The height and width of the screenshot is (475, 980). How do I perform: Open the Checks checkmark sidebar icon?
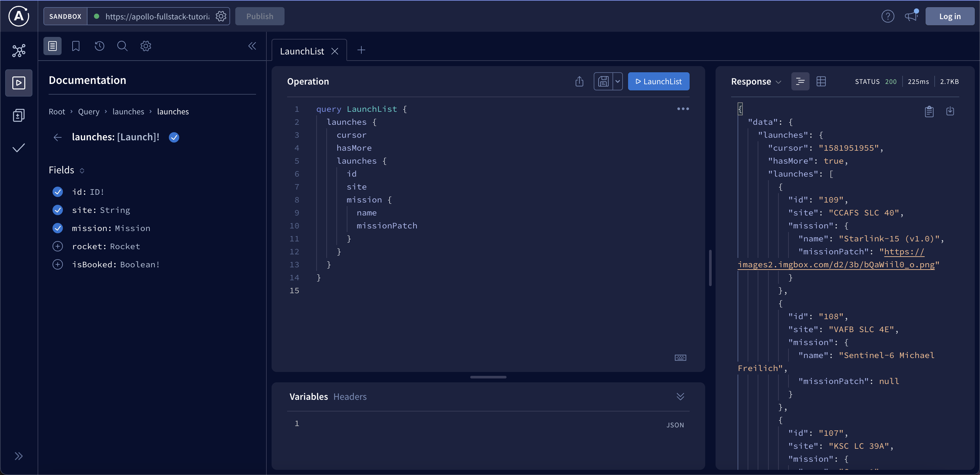(19, 147)
